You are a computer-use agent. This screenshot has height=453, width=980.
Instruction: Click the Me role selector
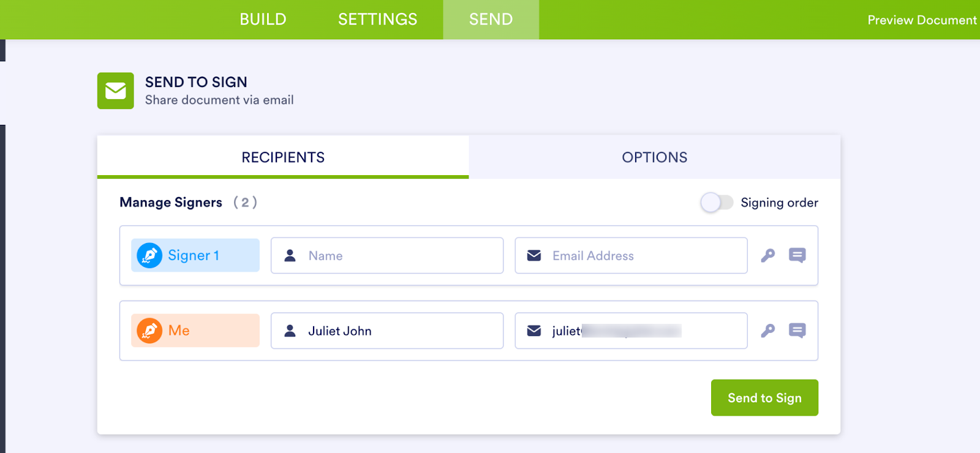[x=195, y=331]
